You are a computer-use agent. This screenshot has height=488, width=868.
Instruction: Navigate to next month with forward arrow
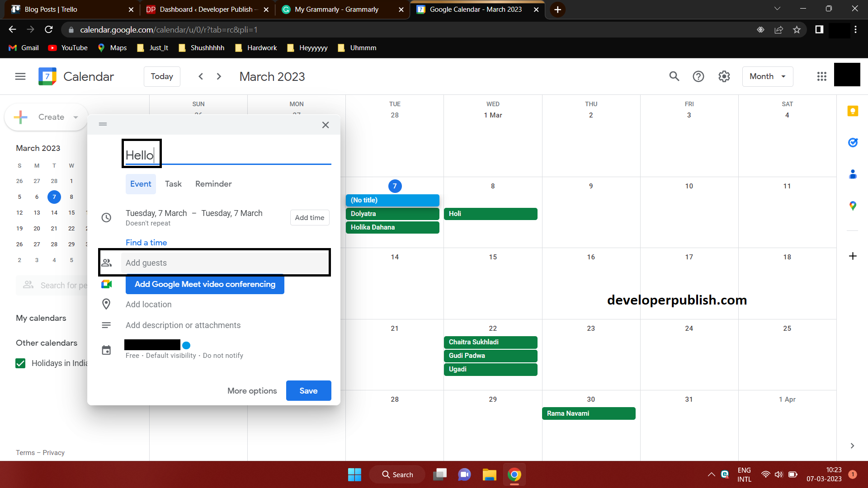point(218,76)
